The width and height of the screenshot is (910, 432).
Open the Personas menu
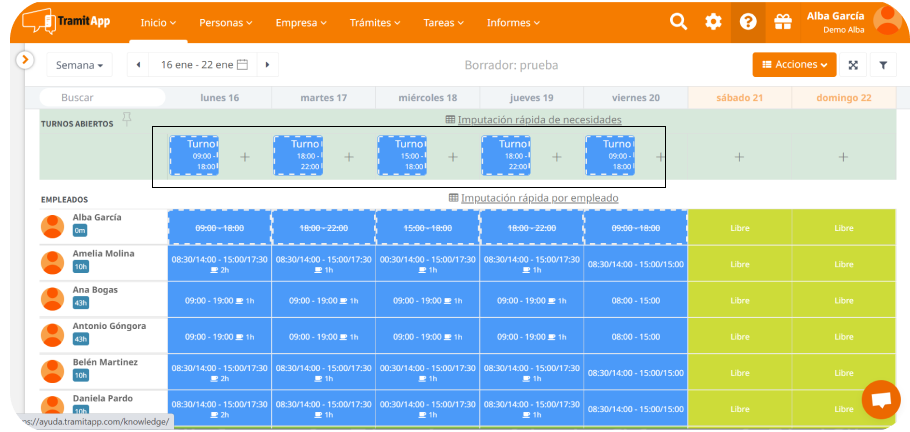coord(225,22)
